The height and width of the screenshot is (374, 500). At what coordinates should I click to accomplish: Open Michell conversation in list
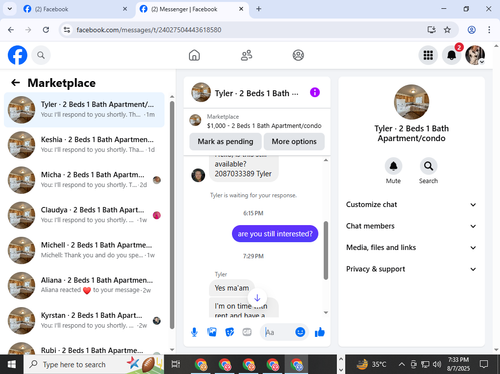click(84, 250)
